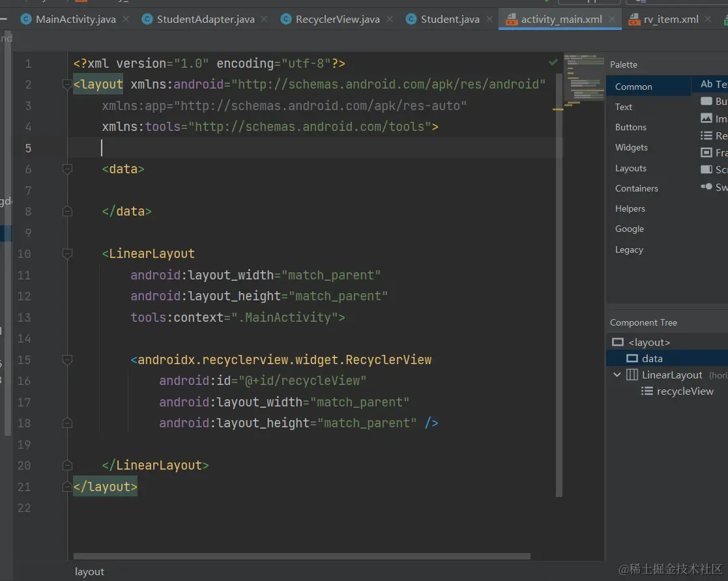Choose the RecyclerView list palette icon
Screen dimensions: 728x581
click(706, 135)
